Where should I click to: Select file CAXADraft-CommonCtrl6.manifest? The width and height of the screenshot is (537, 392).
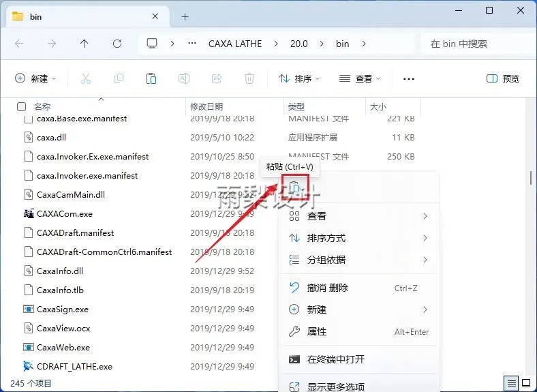pyautogui.click(x=104, y=252)
